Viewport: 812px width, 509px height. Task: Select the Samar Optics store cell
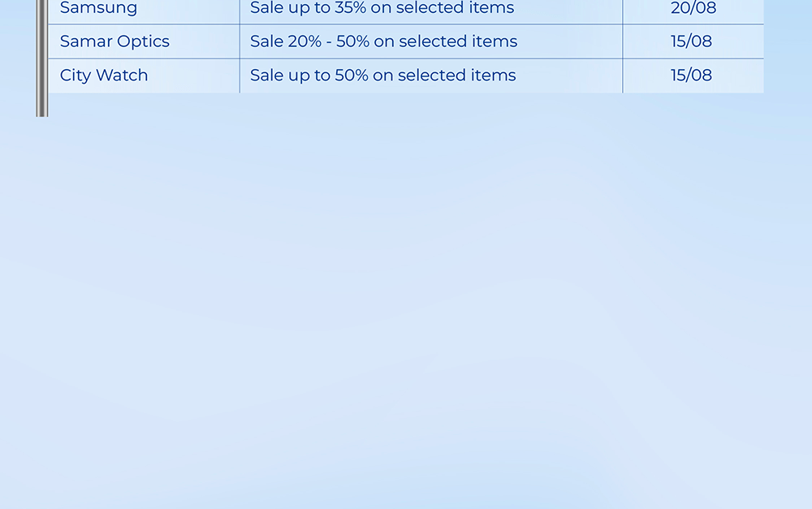point(114,41)
